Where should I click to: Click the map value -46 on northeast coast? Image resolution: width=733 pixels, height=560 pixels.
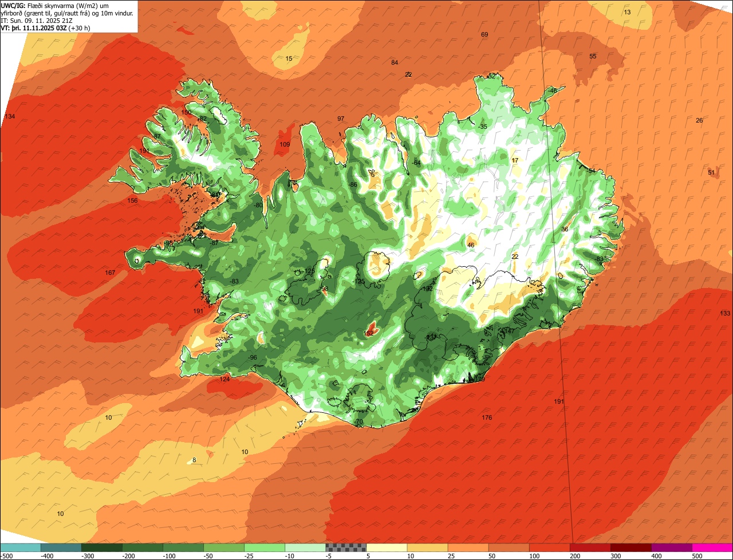(552, 90)
